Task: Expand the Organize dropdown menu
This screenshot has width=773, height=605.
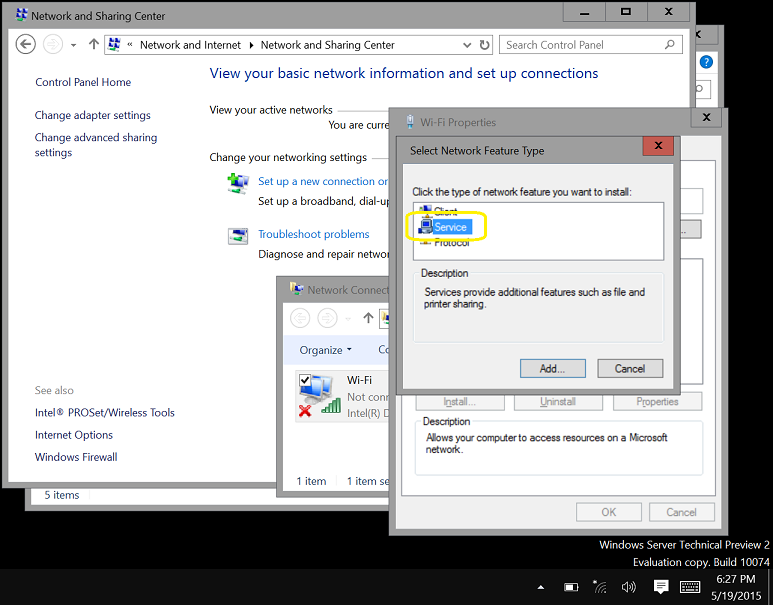Action: [x=326, y=350]
